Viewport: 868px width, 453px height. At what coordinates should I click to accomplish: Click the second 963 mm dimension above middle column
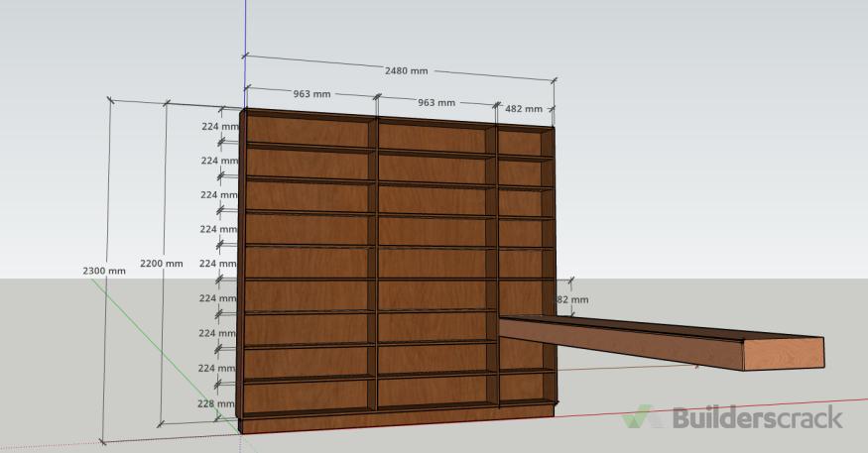tap(435, 102)
